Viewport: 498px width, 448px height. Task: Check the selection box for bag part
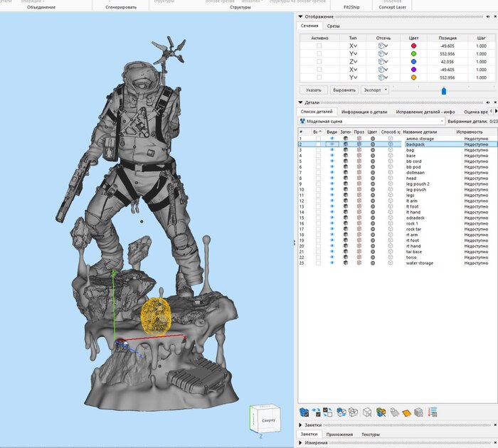(x=318, y=150)
